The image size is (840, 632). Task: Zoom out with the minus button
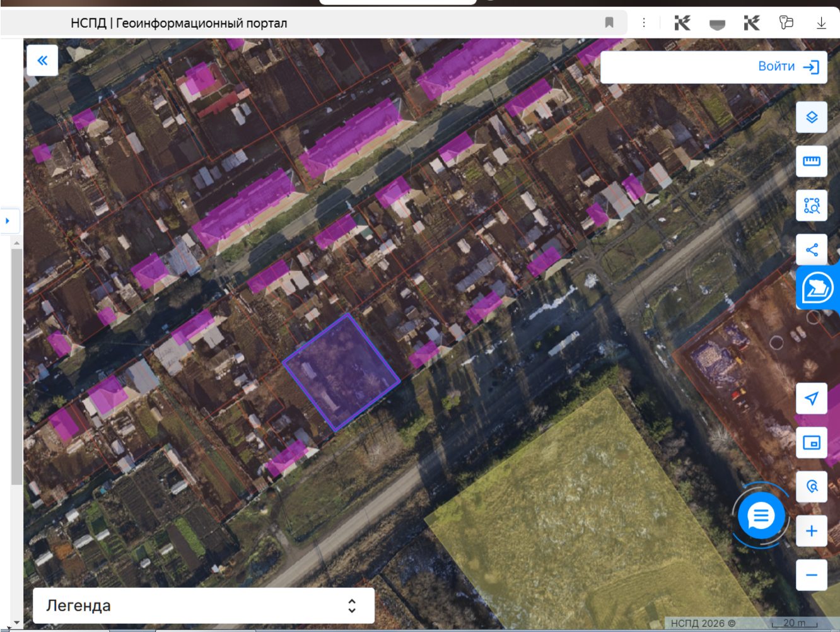[812, 575]
